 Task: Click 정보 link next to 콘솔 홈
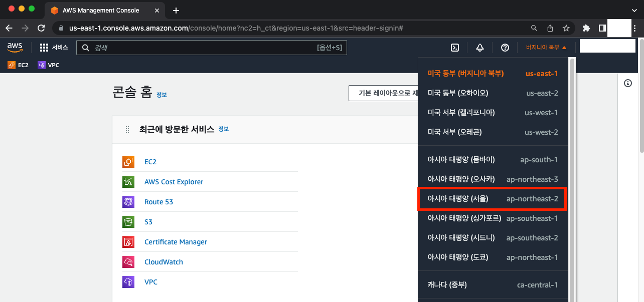coord(162,95)
